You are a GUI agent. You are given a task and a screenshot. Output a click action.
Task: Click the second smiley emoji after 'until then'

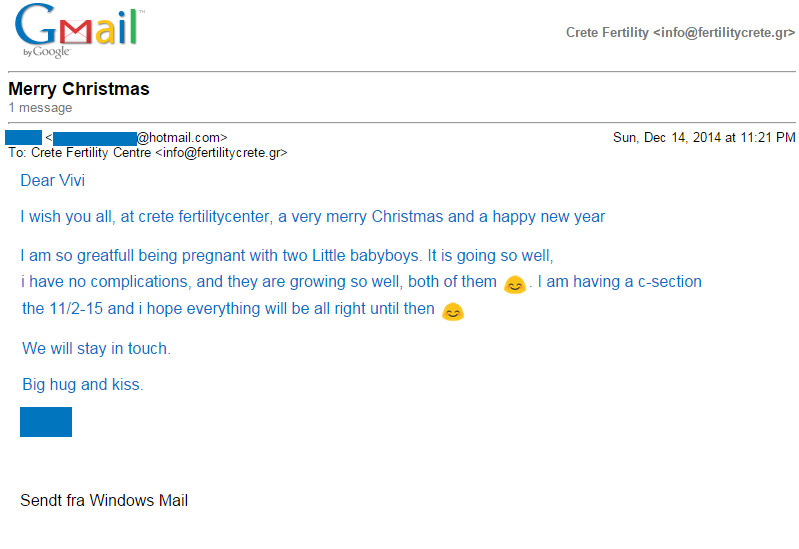pyautogui.click(x=452, y=311)
